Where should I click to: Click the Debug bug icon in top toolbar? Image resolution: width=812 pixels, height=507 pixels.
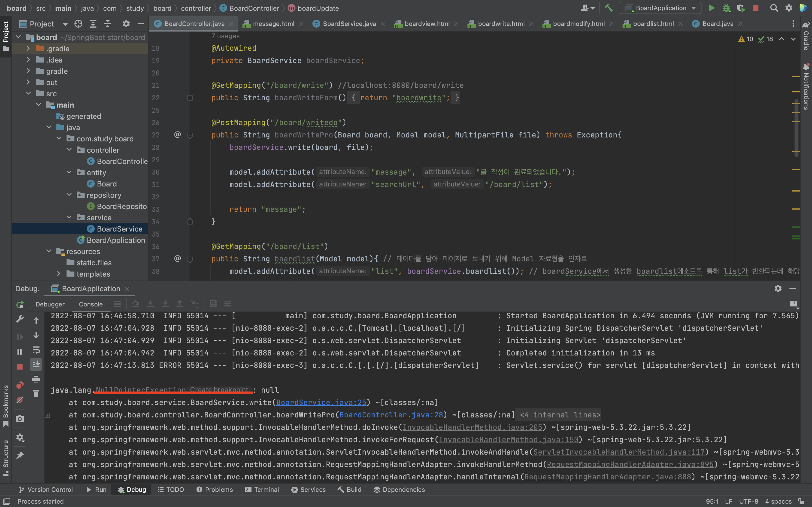point(726,8)
